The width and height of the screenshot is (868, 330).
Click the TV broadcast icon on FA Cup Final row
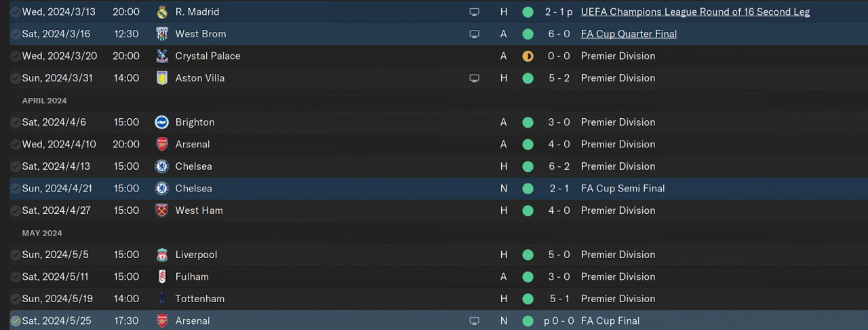[x=474, y=321]
